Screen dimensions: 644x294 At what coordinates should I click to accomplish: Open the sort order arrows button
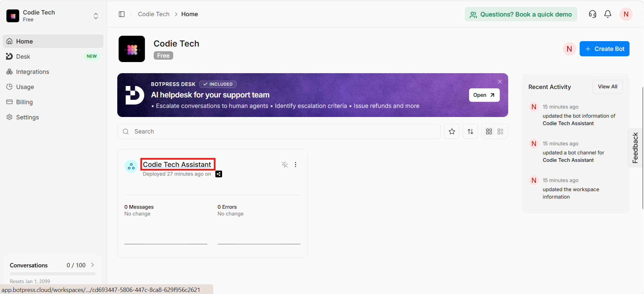coord(470,131)
